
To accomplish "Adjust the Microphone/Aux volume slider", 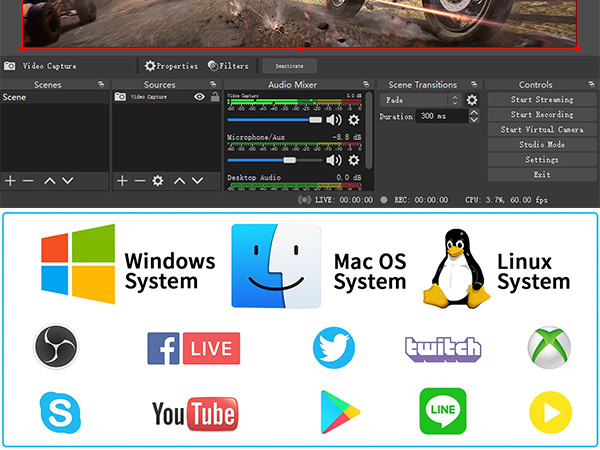I will pyautogui.click(x=275, y=160).
